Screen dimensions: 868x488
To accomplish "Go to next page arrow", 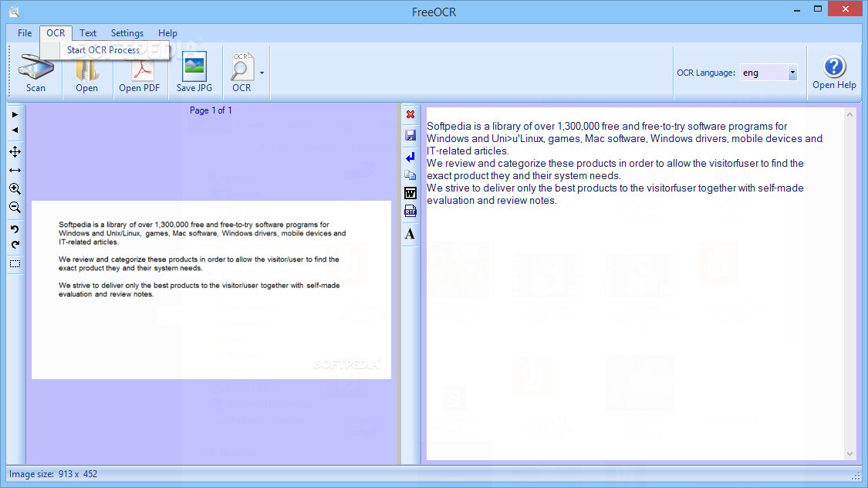I will coord(15,114).
